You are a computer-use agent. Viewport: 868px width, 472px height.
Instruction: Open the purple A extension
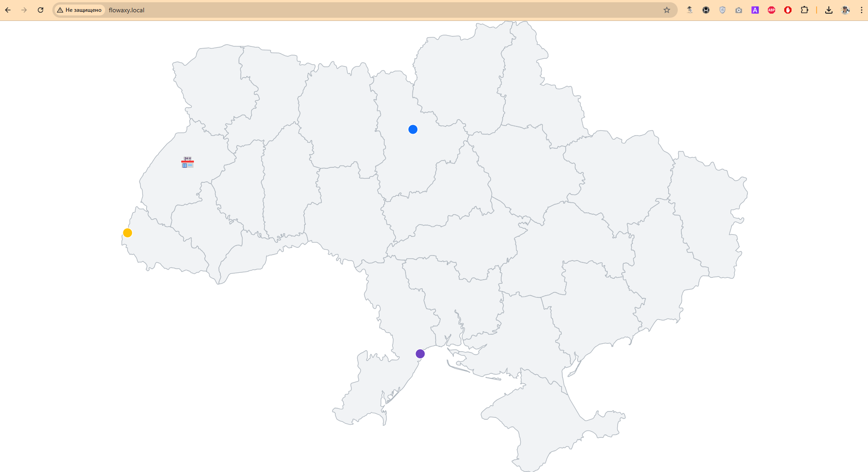tap(755, 10)
